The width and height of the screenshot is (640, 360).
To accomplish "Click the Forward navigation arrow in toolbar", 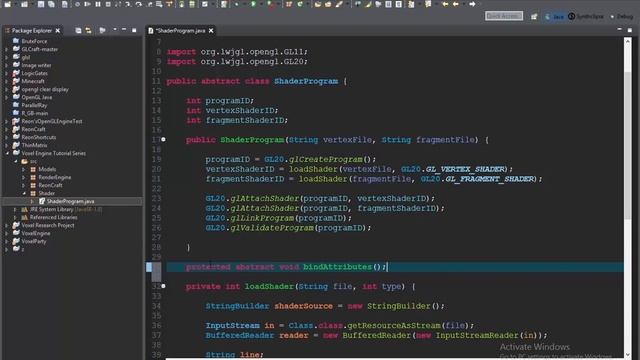I will (x=472, y=4).
